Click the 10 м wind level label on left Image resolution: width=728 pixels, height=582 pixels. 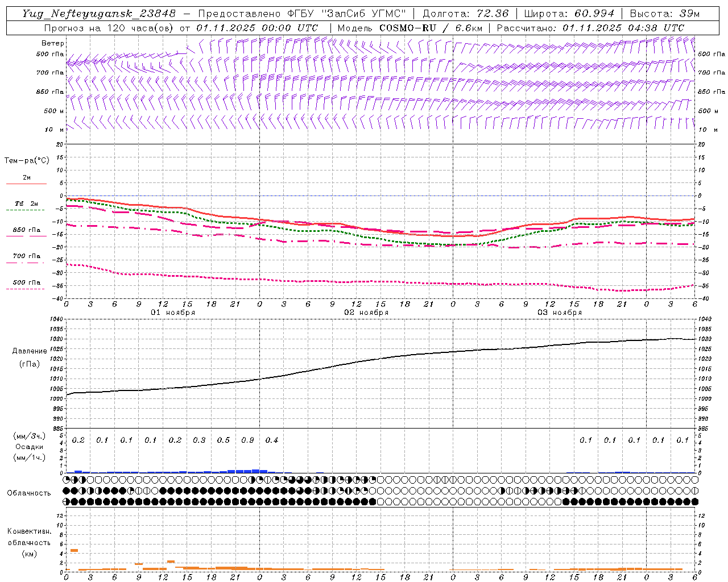pos(54,130)
